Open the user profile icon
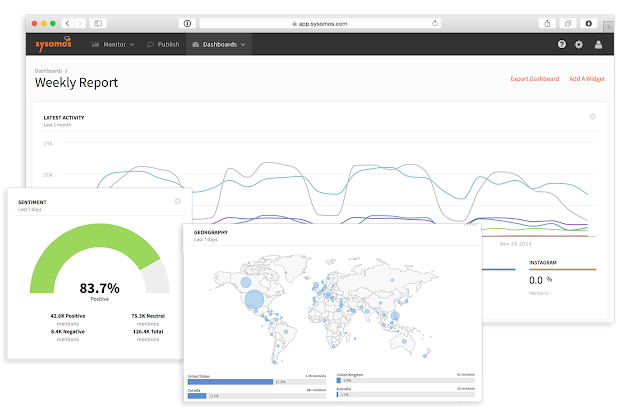Viewport: 640px width, 407px height. click(x=598, y=44)
